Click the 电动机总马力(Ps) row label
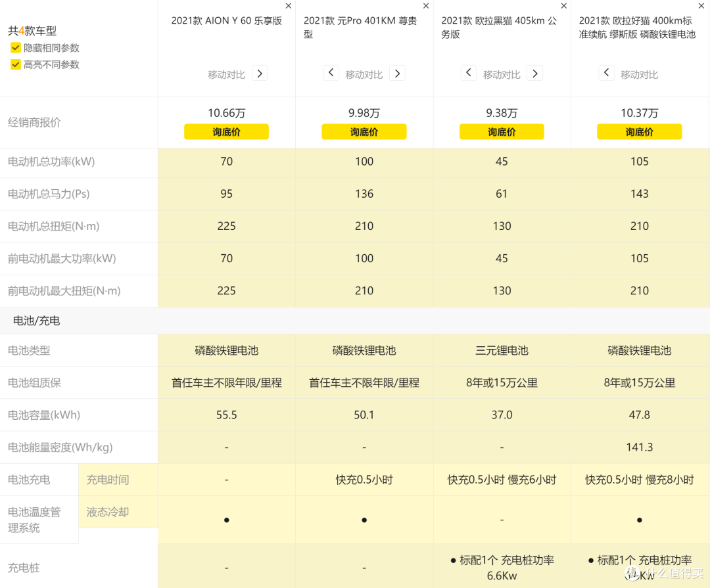Viewport: 710px width, 588px height. coord(49,194)
